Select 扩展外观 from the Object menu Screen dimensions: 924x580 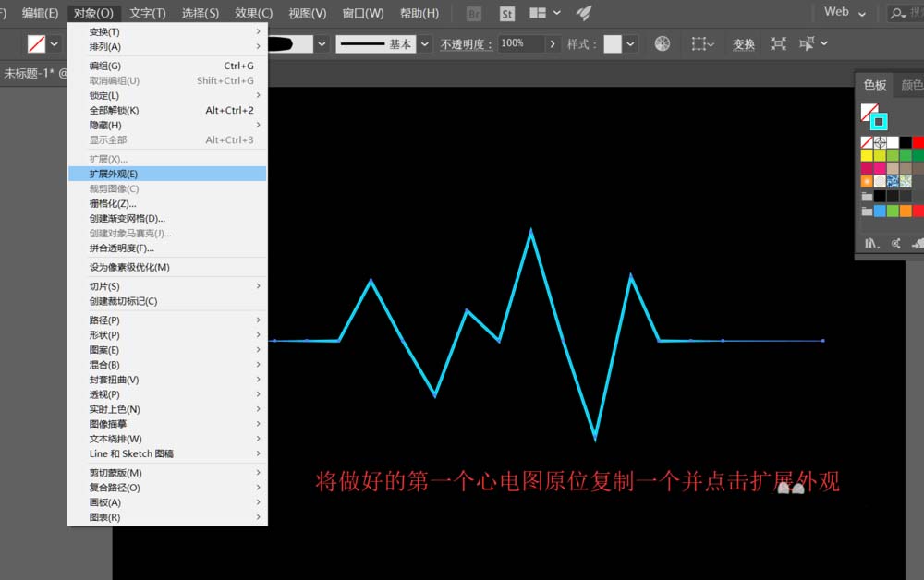click(x=120, y=173)
